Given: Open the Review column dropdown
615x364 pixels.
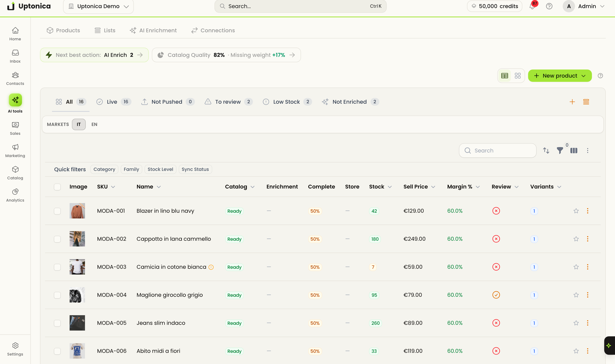Looking at the screenshot, I should point(516,187).
